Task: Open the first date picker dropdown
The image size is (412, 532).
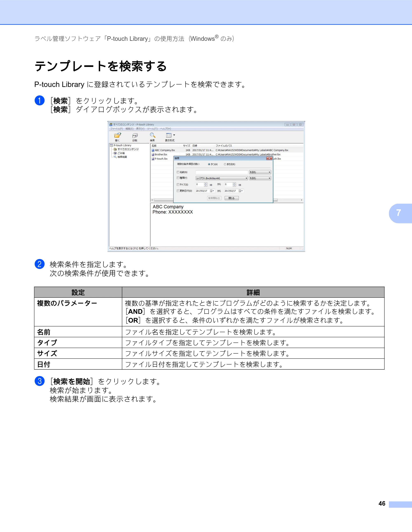Action: click(x=212, y=191)
